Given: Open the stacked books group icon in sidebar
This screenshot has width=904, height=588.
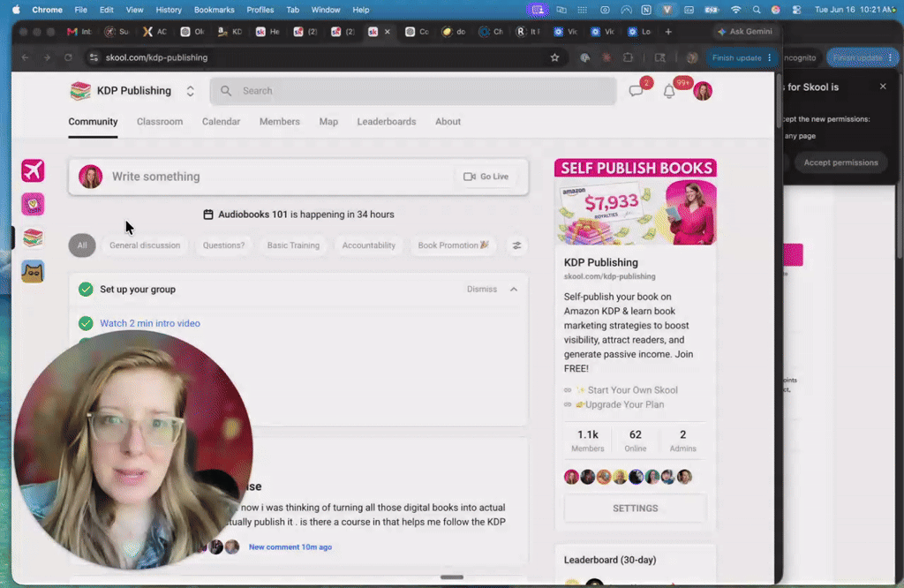Looking at the screenshot, I should (33, 237).
